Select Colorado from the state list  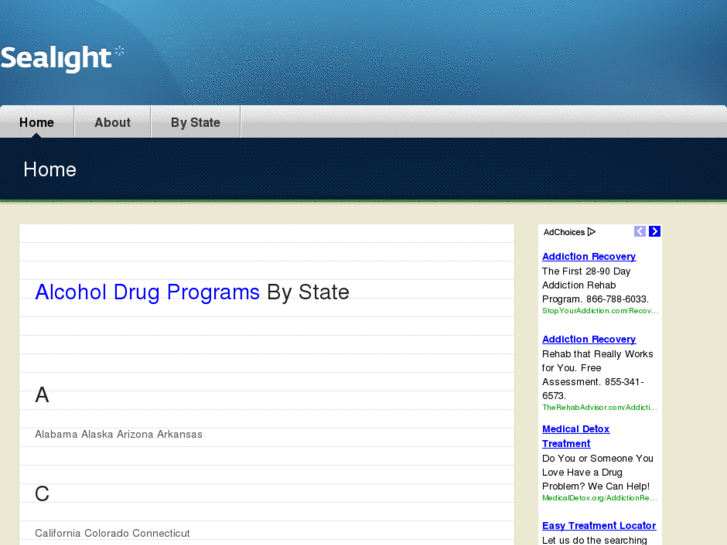(107, 533)
